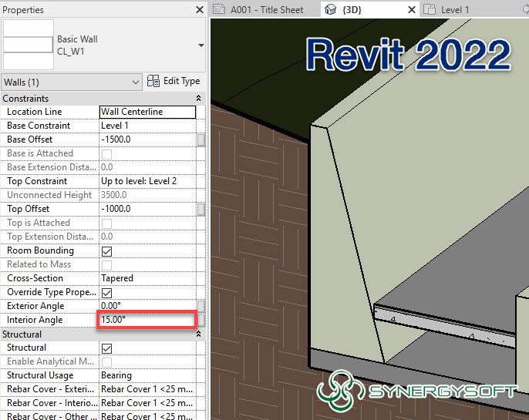This screenshot has height=420, width=529.
Task: Select the Location Line value field
Action: [147, 112]
